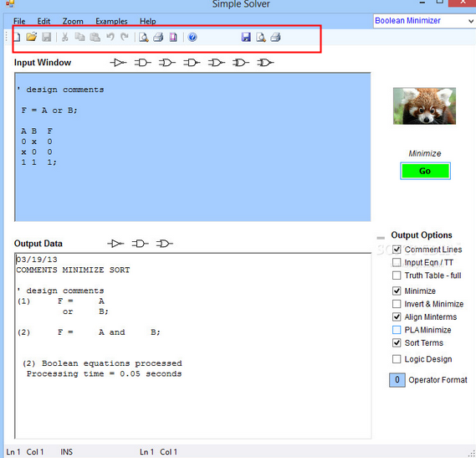Open the File menu
The width and height of the screenshot is (476, 458).
19,21
